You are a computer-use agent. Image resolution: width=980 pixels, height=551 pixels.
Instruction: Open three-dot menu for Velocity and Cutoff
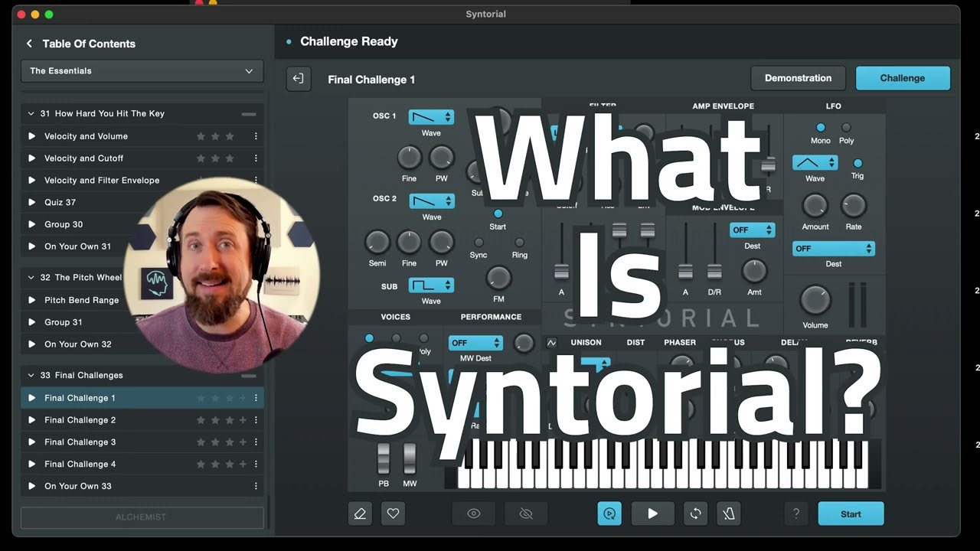pos(256,158)
